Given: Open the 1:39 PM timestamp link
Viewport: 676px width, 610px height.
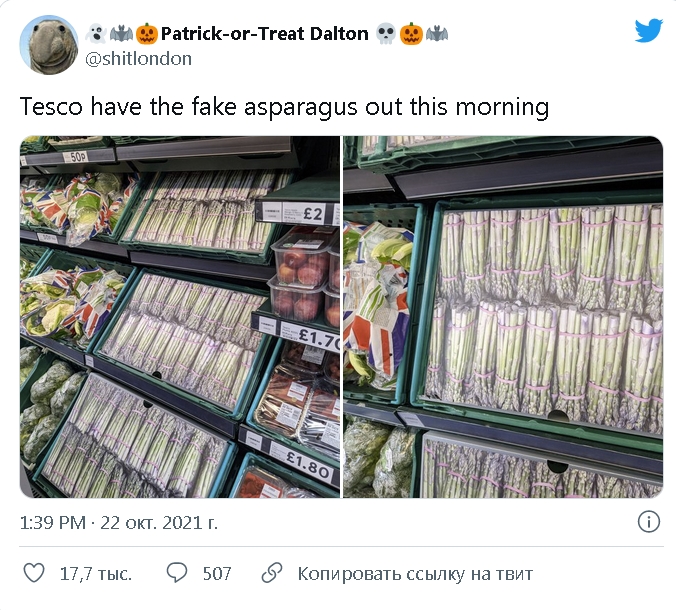Looking at the screenshot, I should click(x=53, y=523).
